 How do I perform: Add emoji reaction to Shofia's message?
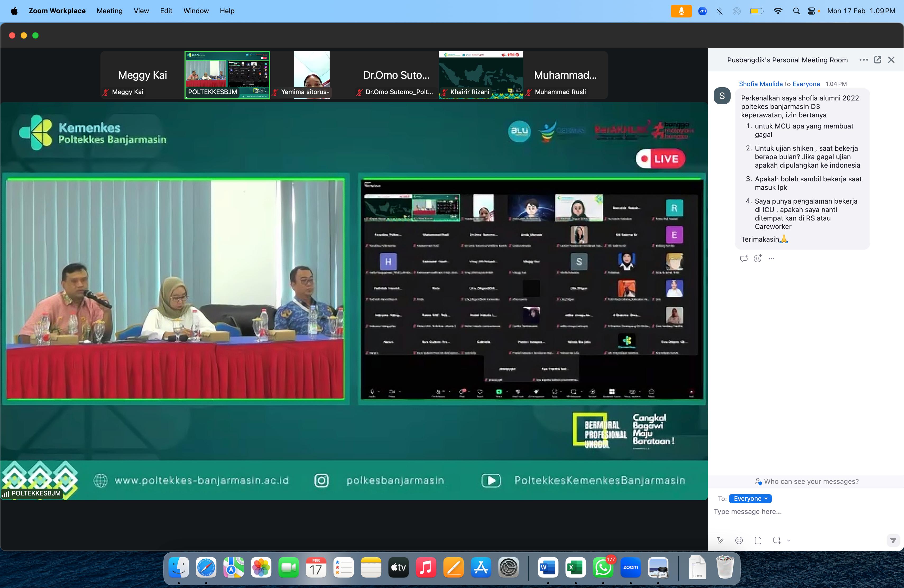(x=758, y=258)
